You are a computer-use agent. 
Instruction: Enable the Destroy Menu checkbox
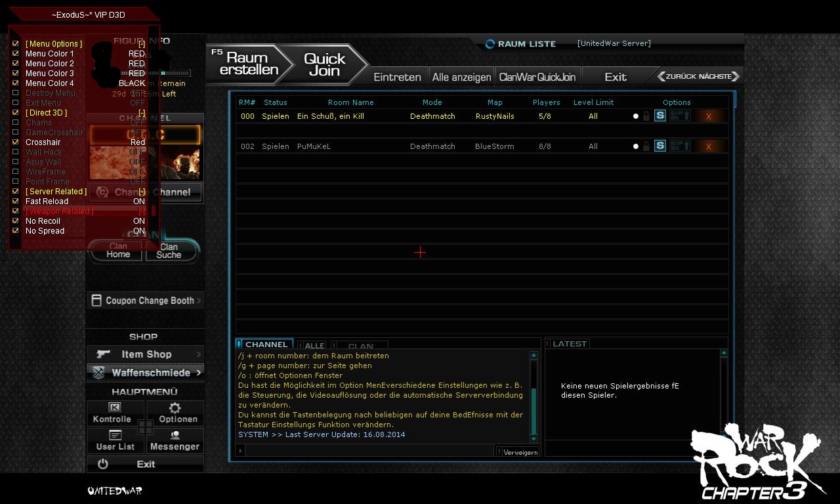[x=16, y=93]
